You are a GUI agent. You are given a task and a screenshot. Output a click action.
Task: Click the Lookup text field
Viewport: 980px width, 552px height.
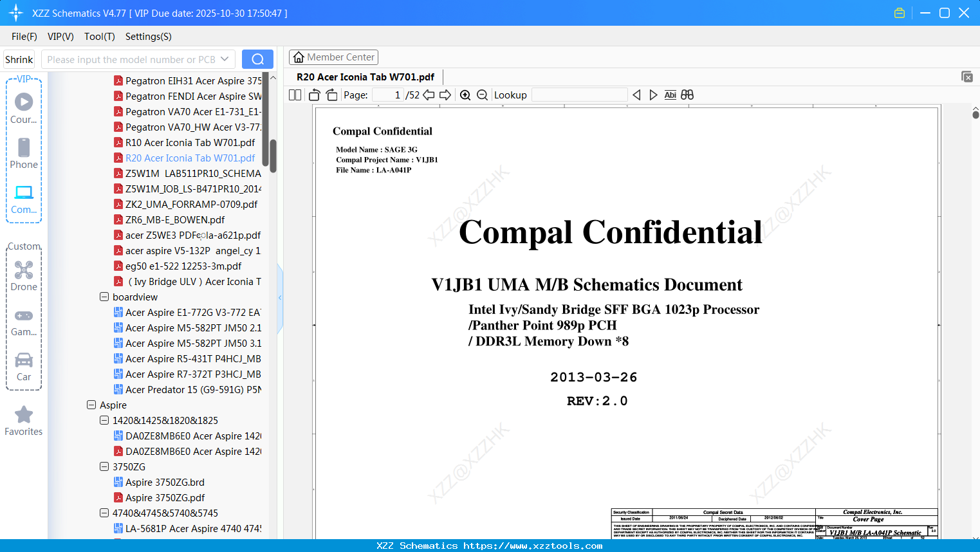580,95
